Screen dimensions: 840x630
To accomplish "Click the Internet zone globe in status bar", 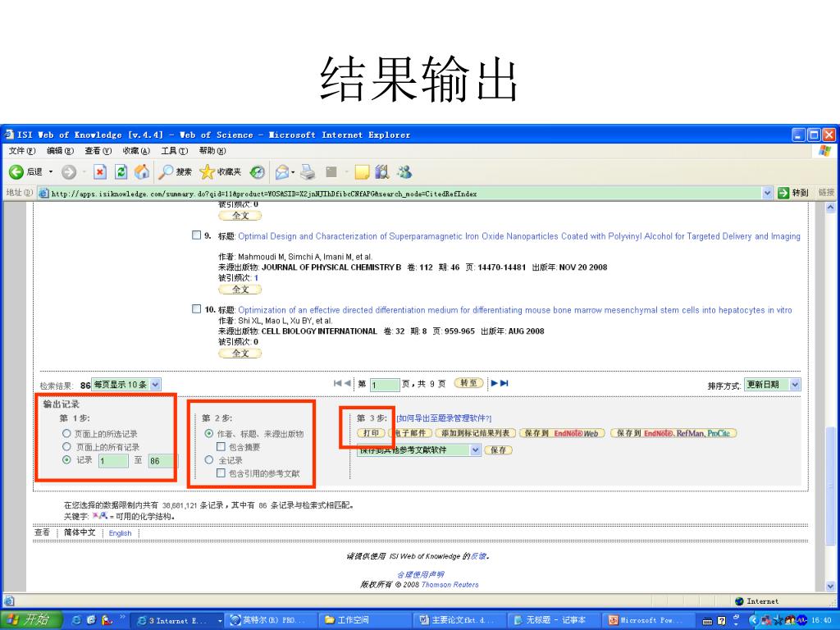I will point(739,601).
